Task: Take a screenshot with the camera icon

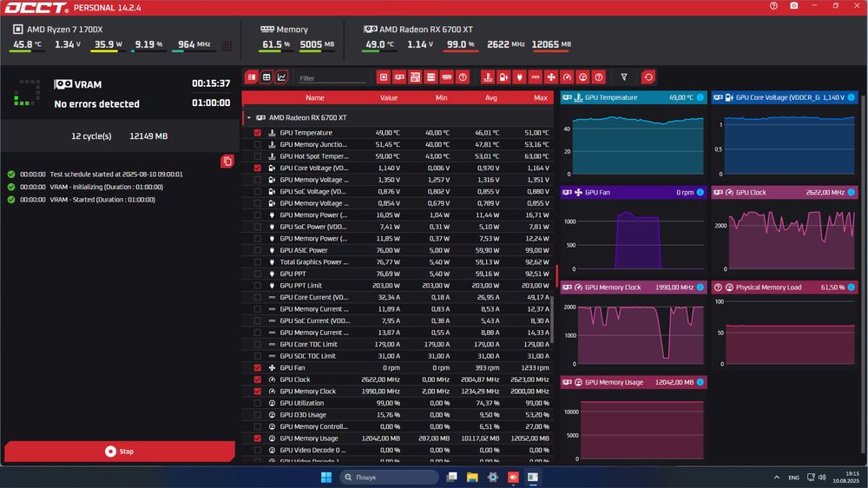Action: click(x=794, y=6)
